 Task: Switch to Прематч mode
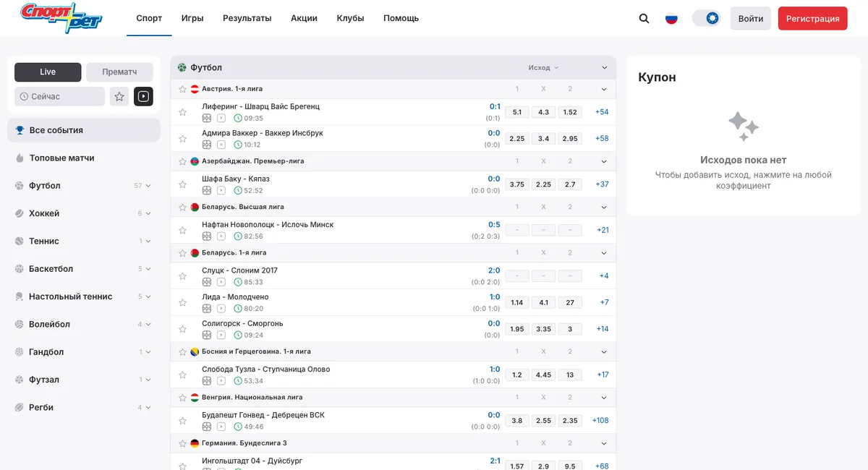[x=119, y=72]
